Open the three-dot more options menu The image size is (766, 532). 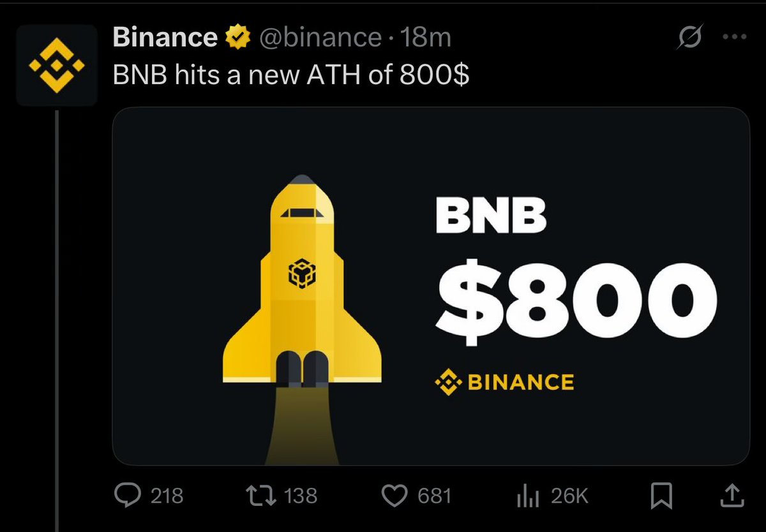(734, 37)
